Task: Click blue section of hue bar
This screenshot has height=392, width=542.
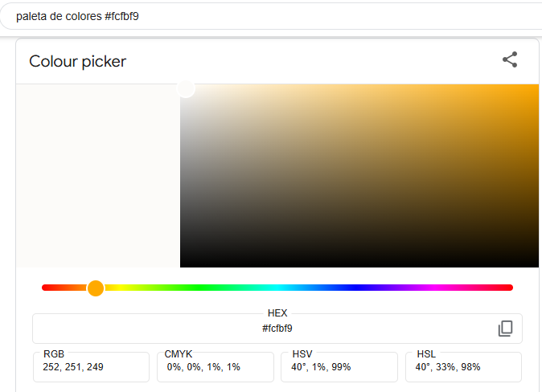Action: [x=356, y=288]
